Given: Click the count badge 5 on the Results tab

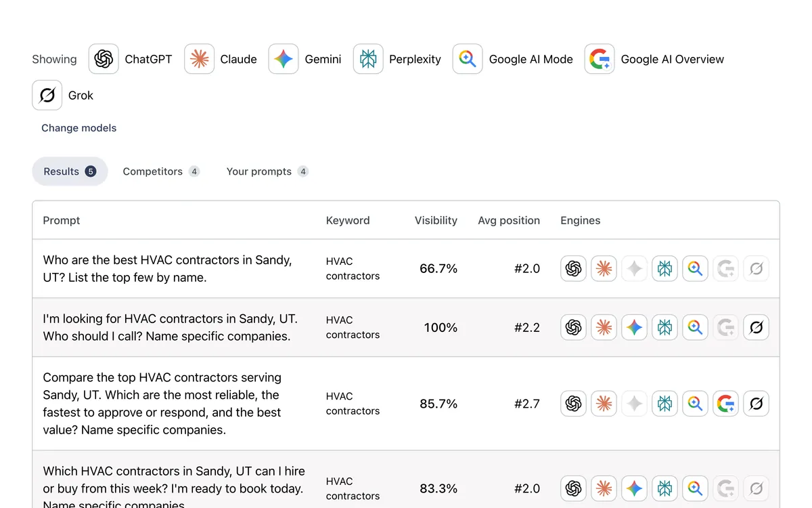Looking at the screenshot, I should tap(91, 171).
